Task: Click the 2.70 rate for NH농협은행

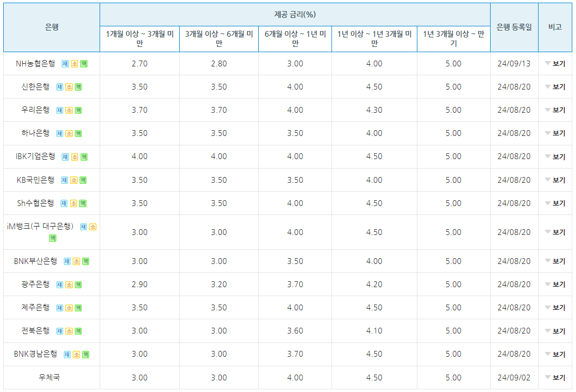Action: coord(140,64)
